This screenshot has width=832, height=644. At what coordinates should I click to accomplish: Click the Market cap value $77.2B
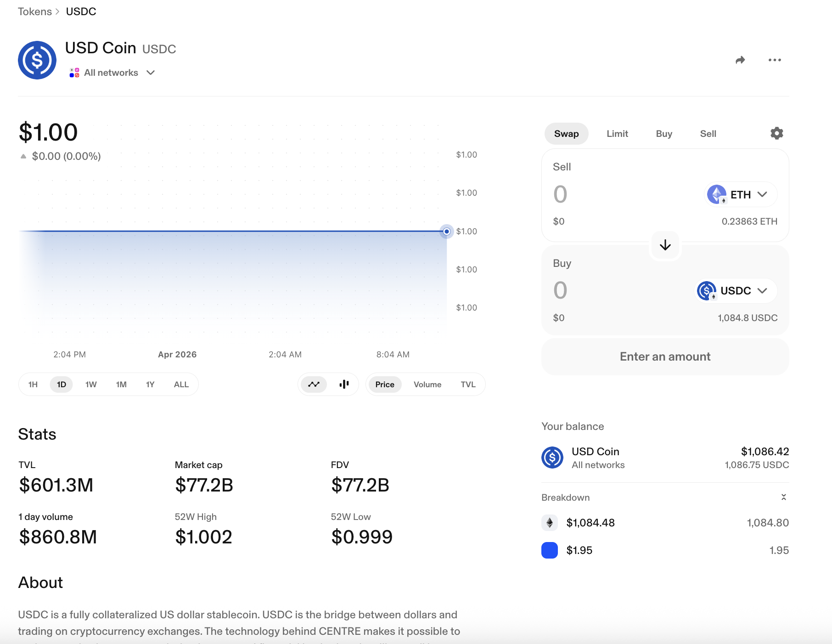coord(204,485)
